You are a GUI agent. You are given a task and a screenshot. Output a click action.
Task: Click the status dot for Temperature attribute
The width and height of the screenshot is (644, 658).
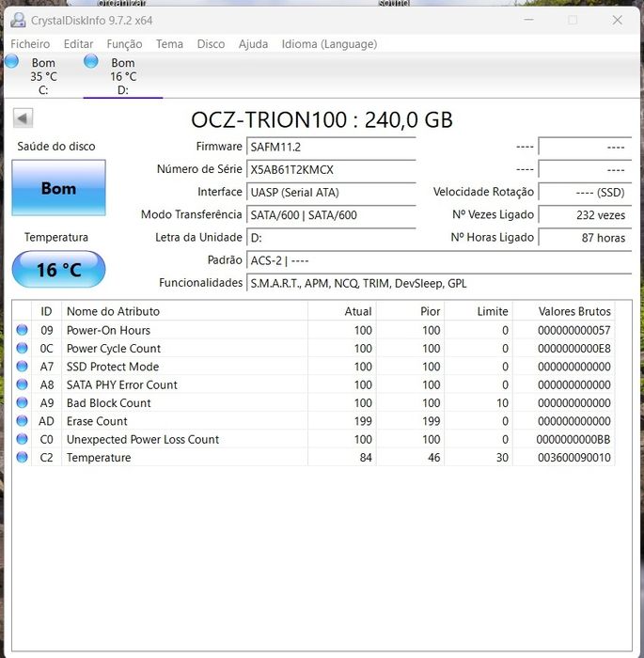click(22, 458)
